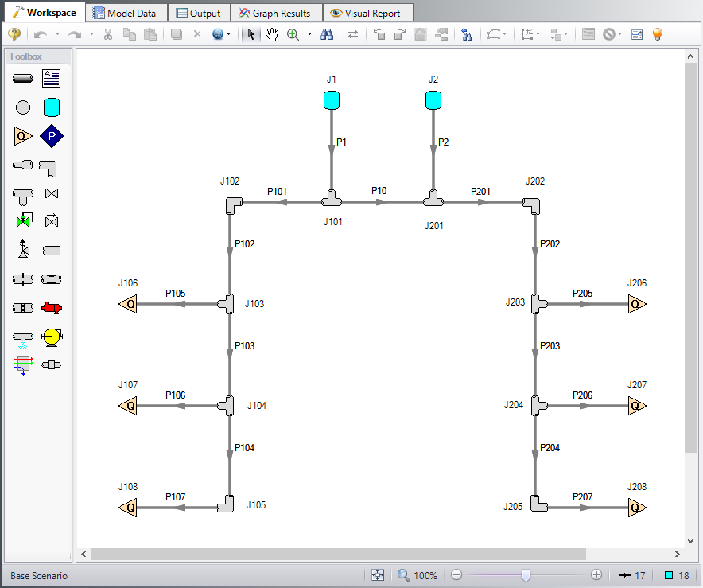
Task: Switch to the Model Data tab
Action: pos(126,12)
